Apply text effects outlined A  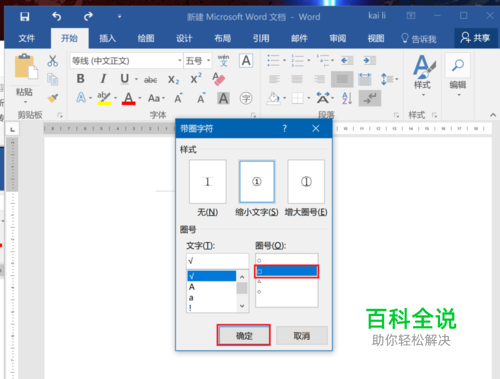pos(81,98)
